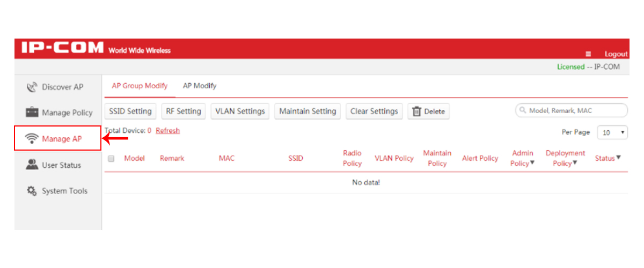Click the Maintain Setting button
Image resolution: width=644 pixels, height=268 pixels.
[x=308, y=111]
